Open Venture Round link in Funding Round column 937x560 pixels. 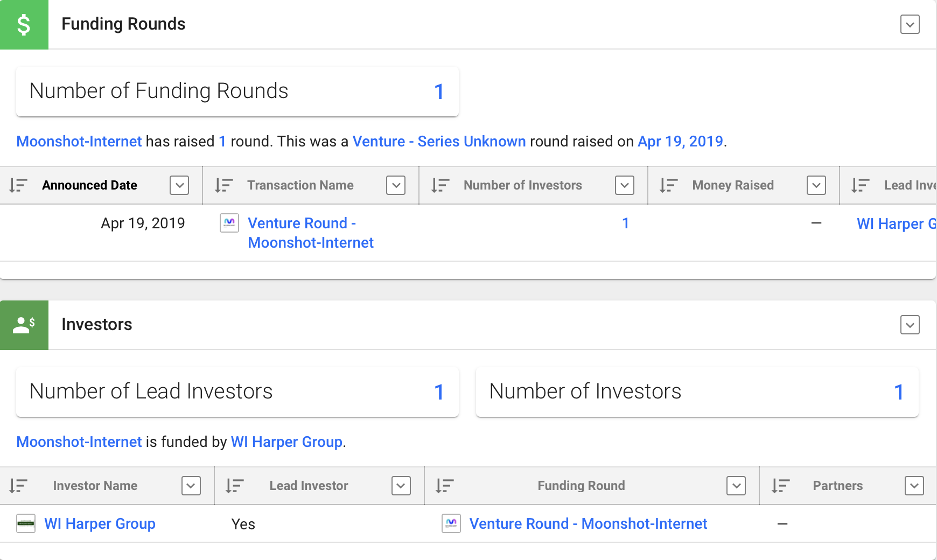588,523
